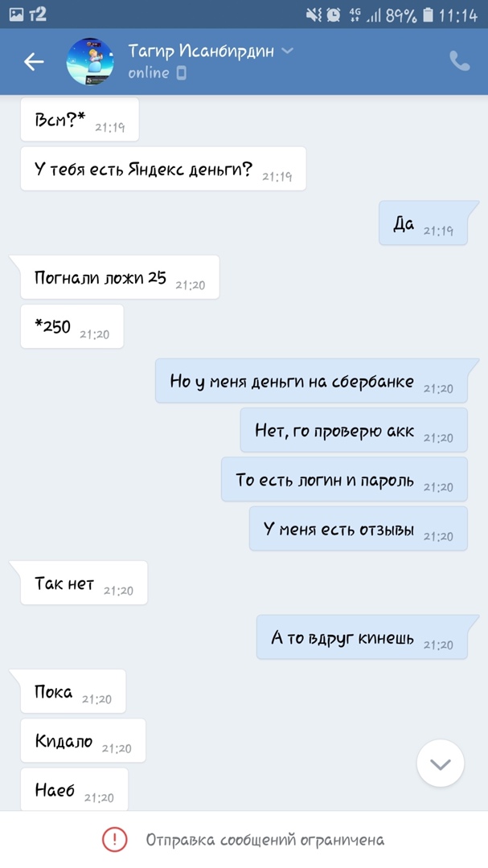The width and height of the screenshot is (488, 868).
Task: Tap the battery icon in status bar
Action: pyautogui.click(x=427, y=15)
